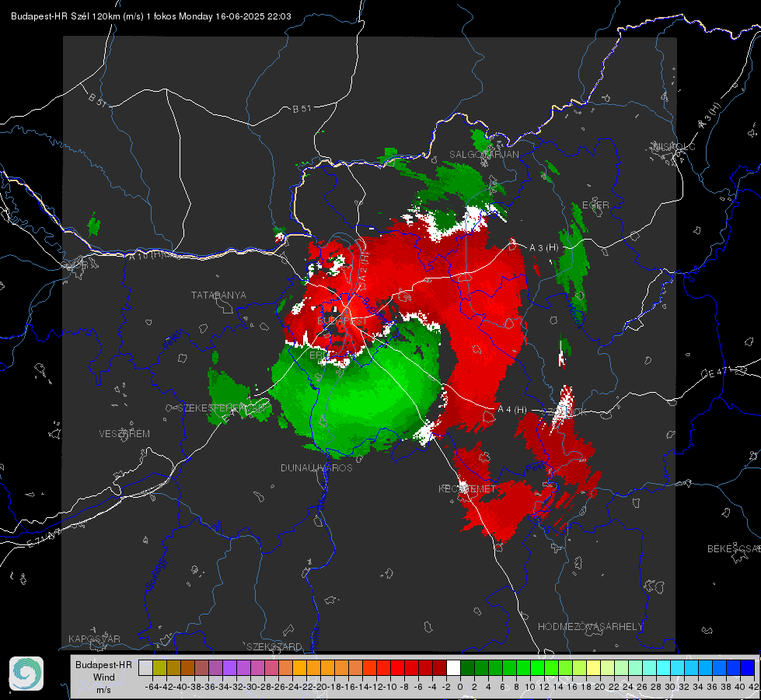Viewport: 761px width, 700px height.
Task: Click the '20' legend tick value
Action: (x=600, y=687)
